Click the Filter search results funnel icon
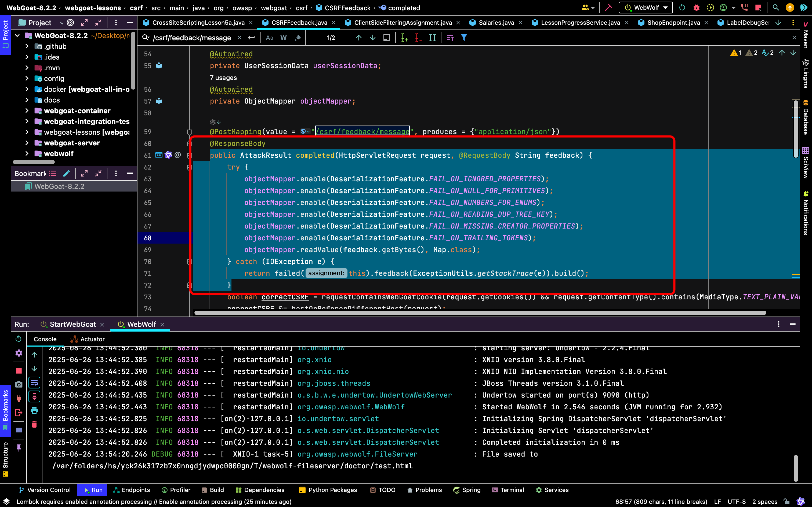 [x=464, y=38]
